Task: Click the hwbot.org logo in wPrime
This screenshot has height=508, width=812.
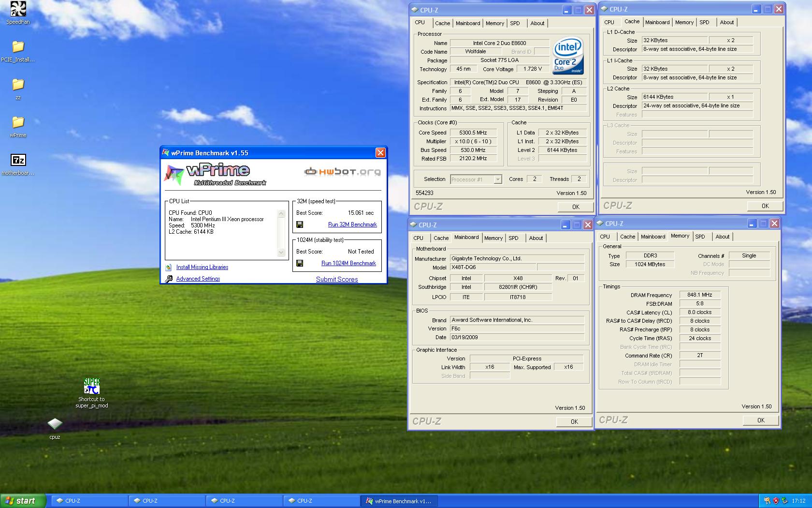Action: click(x=342, y=171)
